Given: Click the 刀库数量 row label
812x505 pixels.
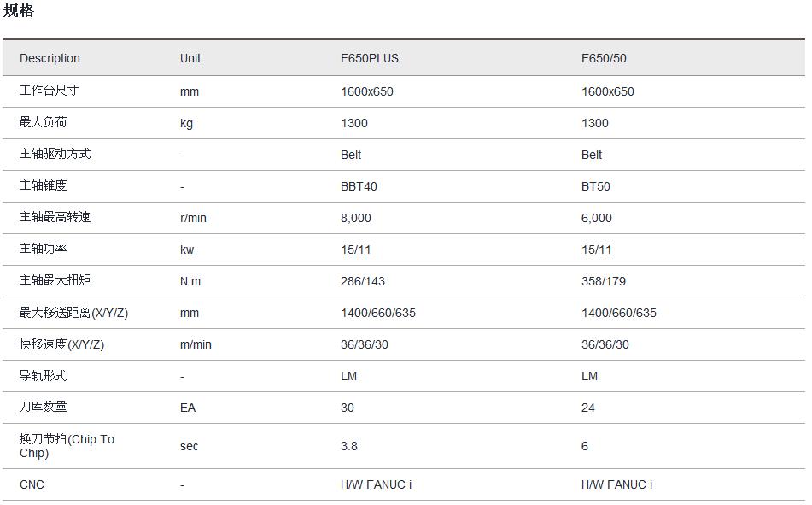Looking at the screenshot, I should [43, 407].
